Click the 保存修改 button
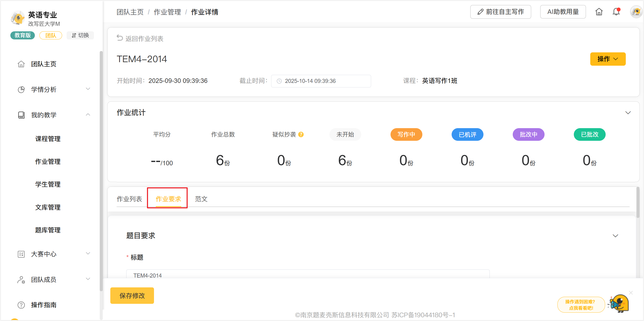Screen dimensions: 644x321 click(x=132, y=295)
